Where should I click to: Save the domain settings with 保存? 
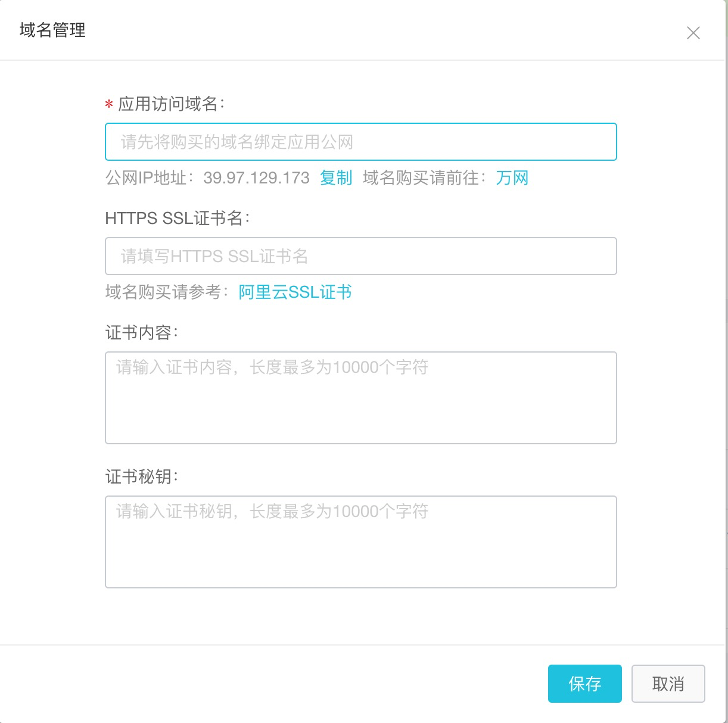pos(584,684)
